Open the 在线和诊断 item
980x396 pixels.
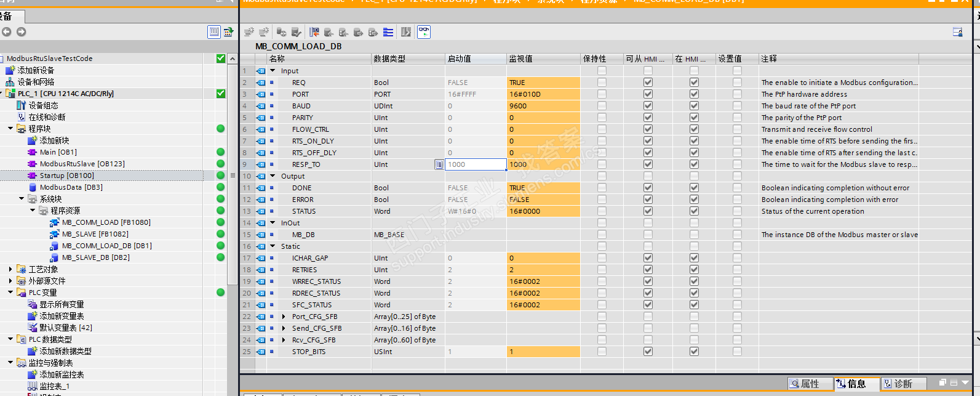pos(46,117)
